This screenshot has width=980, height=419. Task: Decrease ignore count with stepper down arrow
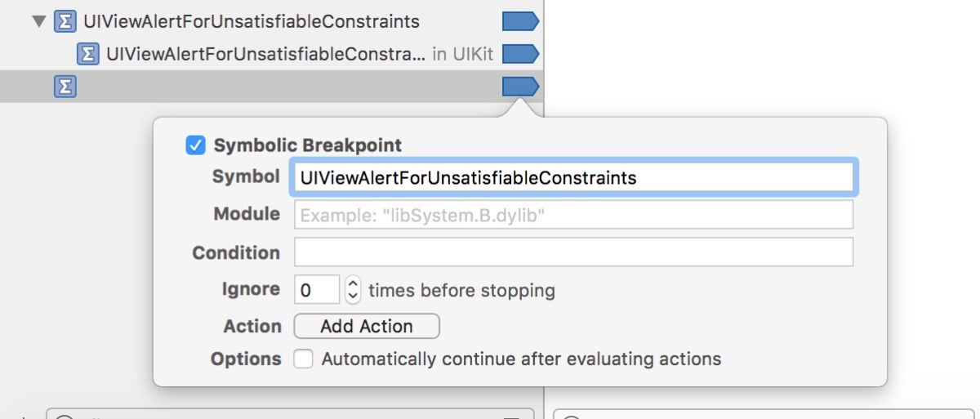(353, 296)
